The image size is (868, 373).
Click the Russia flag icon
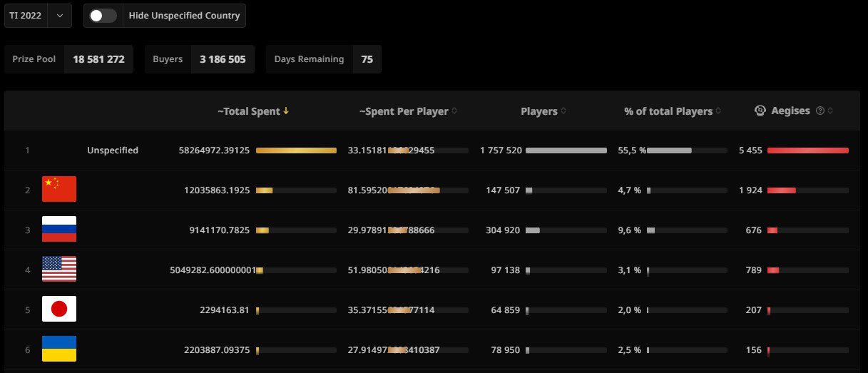pos(59,230)
